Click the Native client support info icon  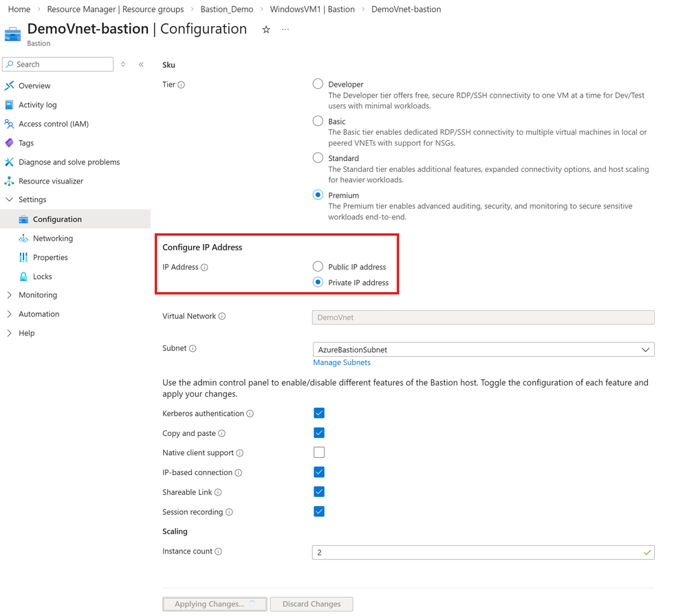pos(240,453)
